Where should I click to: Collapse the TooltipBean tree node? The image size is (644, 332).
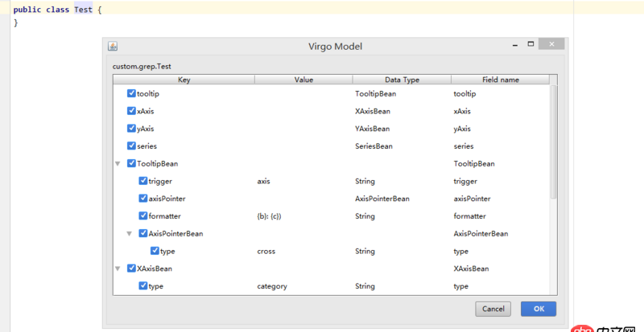(x=118, y=164)
